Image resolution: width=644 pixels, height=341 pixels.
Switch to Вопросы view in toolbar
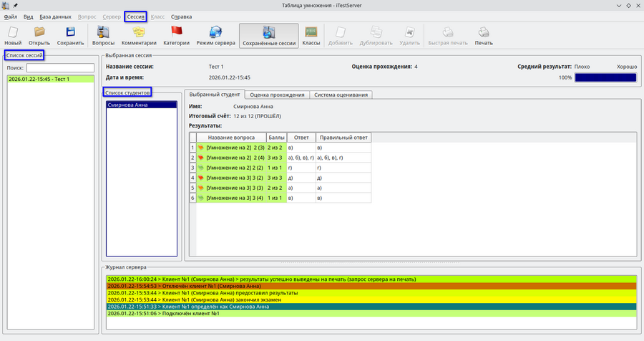tap(103, 36)
